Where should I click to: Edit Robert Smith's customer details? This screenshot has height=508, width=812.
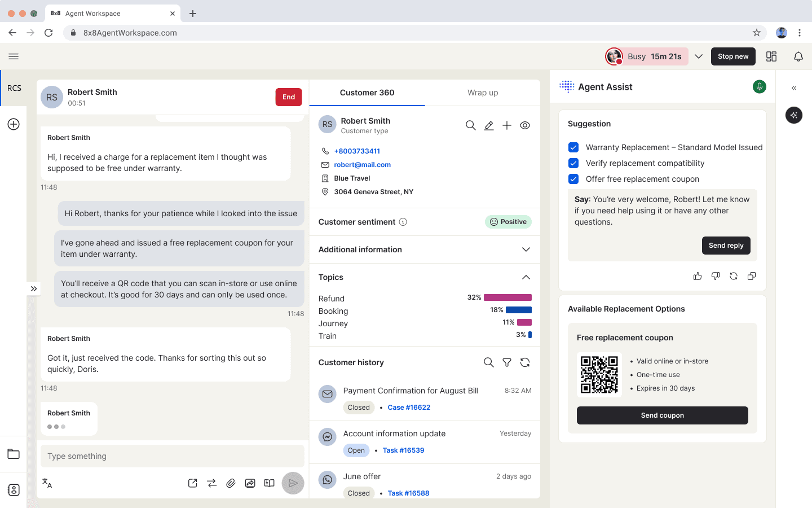tap(489, 125)
